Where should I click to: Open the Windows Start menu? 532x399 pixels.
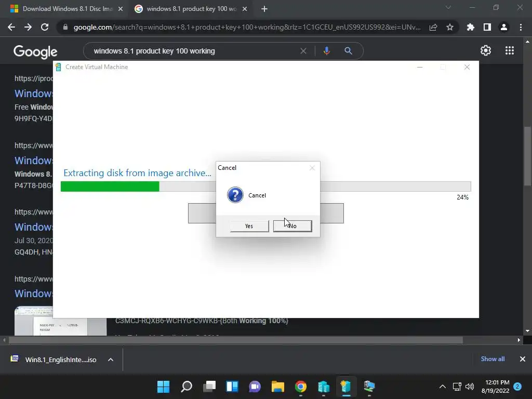point(163,387)
